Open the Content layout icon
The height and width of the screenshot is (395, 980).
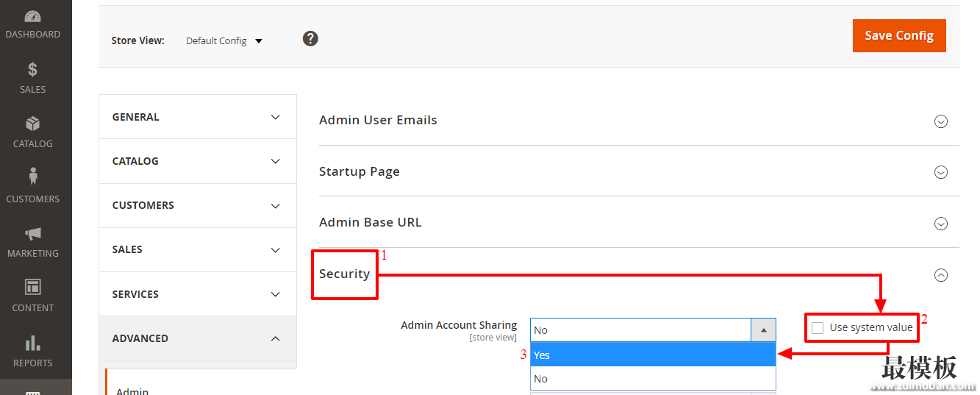pos(32,287)
